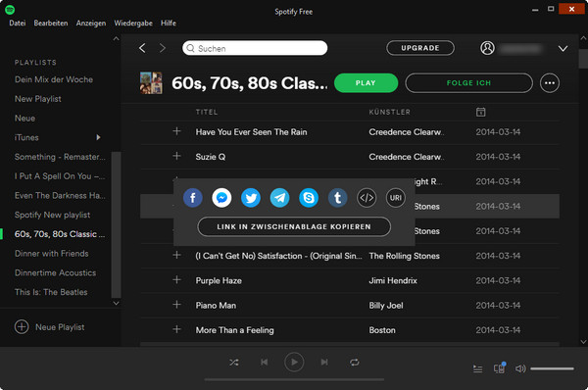
Task: Open New Playlist in sidebar
Action: [x=38, y=99]
